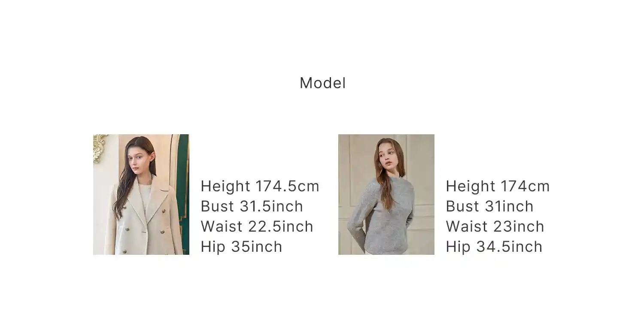
Task: Click the Height 174.5cm text
Action: 260,186
